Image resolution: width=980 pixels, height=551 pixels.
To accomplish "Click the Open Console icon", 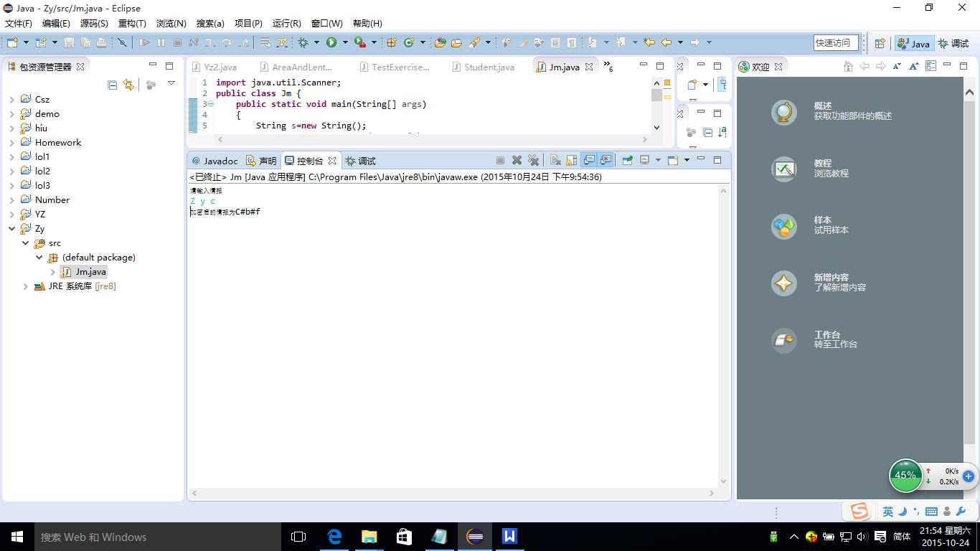I will click(673, 161).
